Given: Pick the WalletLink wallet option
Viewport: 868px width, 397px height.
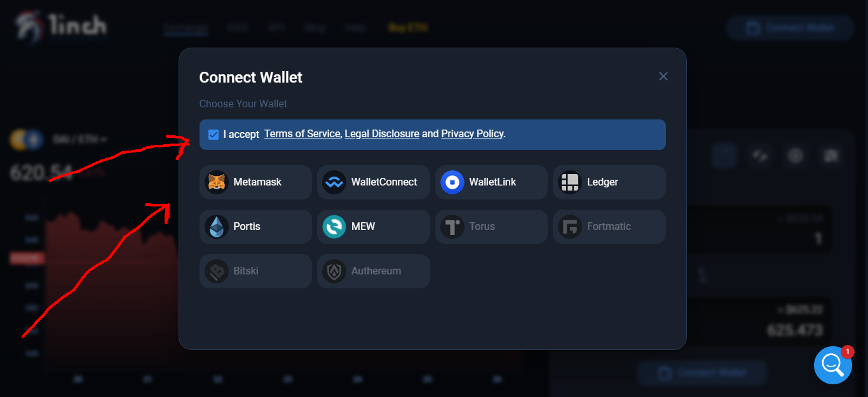Looking at the screenshot, I should [491, 182].
